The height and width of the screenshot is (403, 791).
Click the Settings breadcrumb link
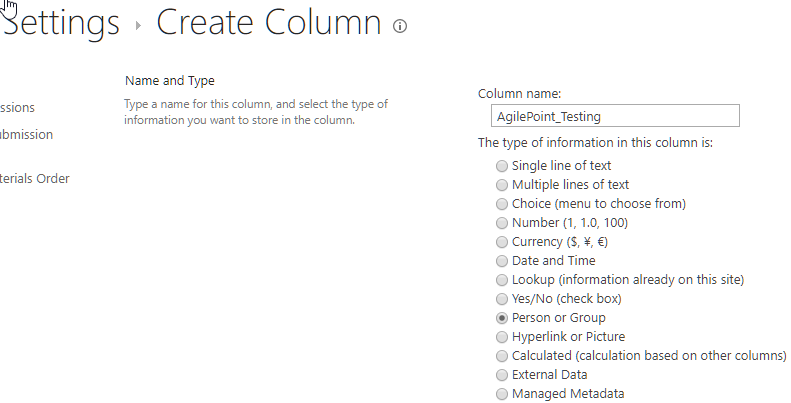(x=62, y=24)
